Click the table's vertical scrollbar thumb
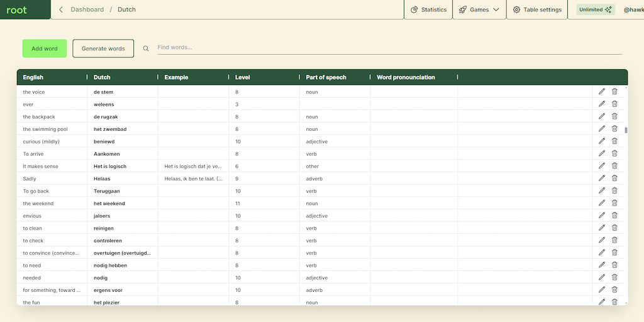This screenshot has width=644, height=322. (x=626, y=130)
